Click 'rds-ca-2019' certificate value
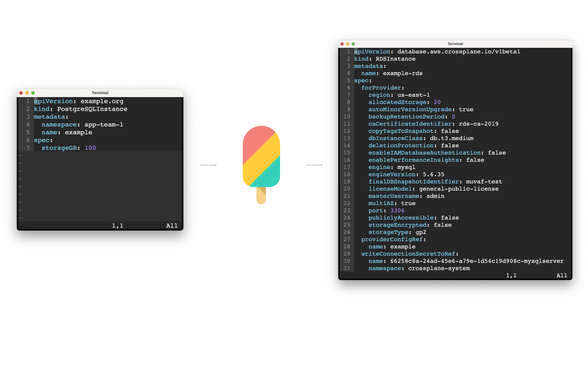Viewport: 588px width, 367px height. pyautogui.click(x=478, y=124)
